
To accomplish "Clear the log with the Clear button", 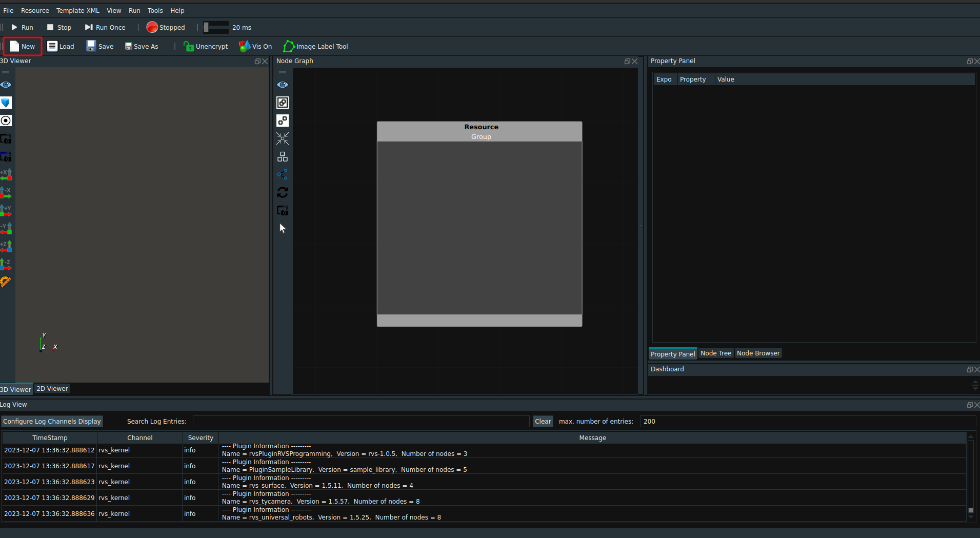I will point(543,421).
